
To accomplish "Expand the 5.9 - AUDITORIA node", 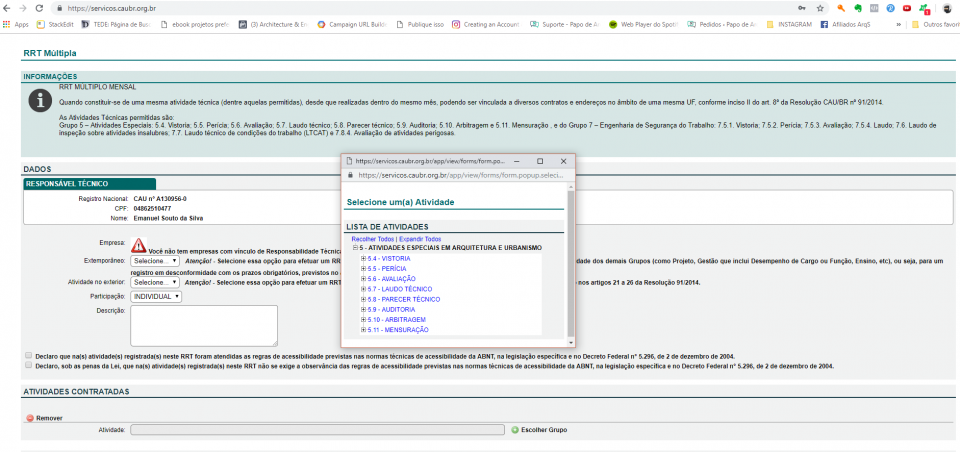I will click(x=363, y=309).
